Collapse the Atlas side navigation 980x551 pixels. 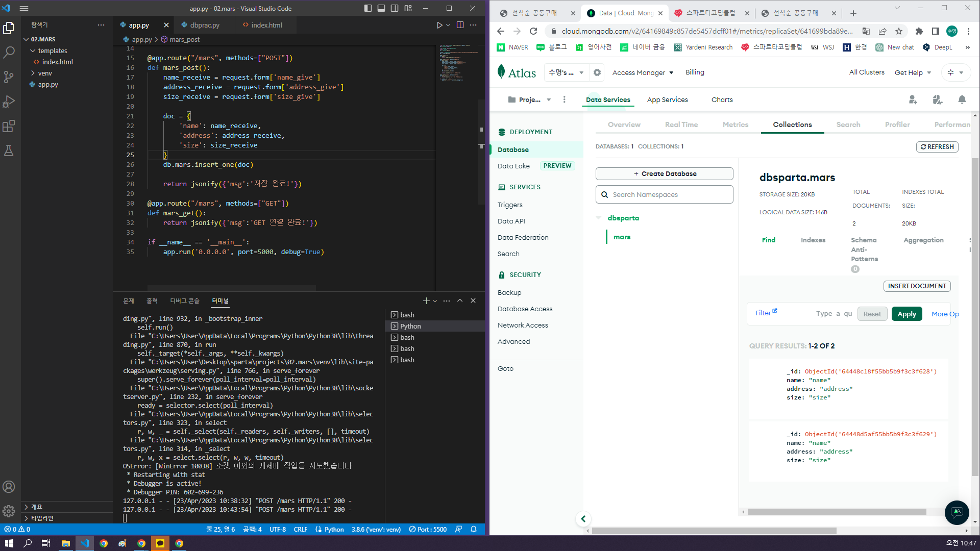pos(583,519)
